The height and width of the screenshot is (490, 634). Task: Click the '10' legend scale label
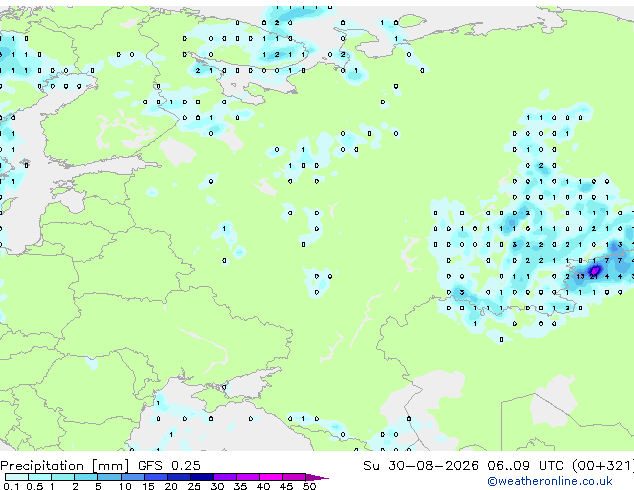(x=125, y=486)
